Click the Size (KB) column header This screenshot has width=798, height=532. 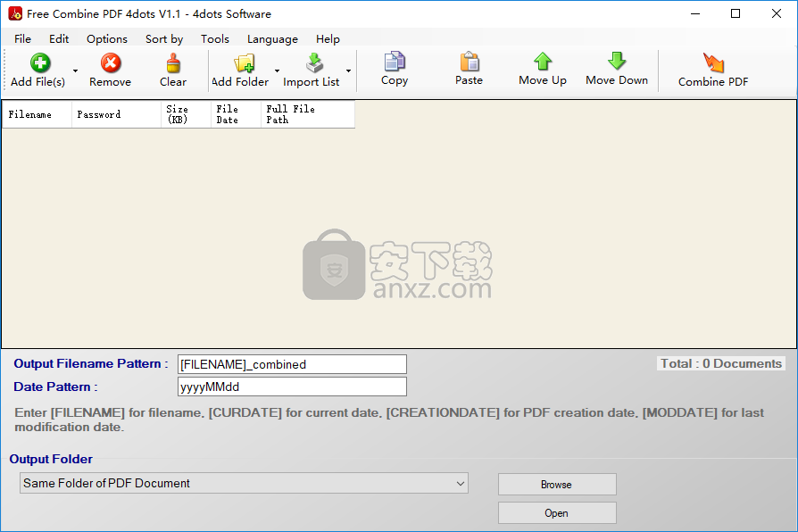click(186, 114)
